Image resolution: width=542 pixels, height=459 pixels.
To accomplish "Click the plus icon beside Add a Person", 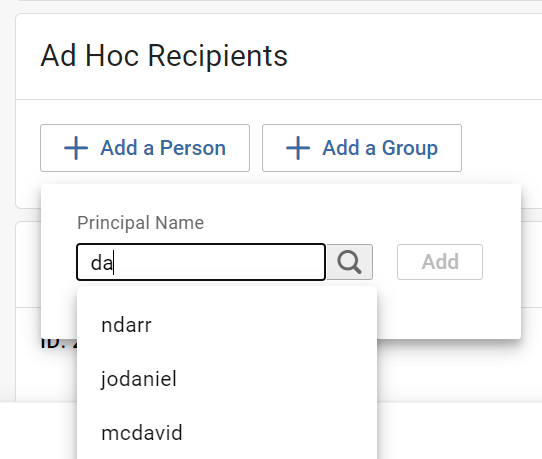I will (76, 148).
